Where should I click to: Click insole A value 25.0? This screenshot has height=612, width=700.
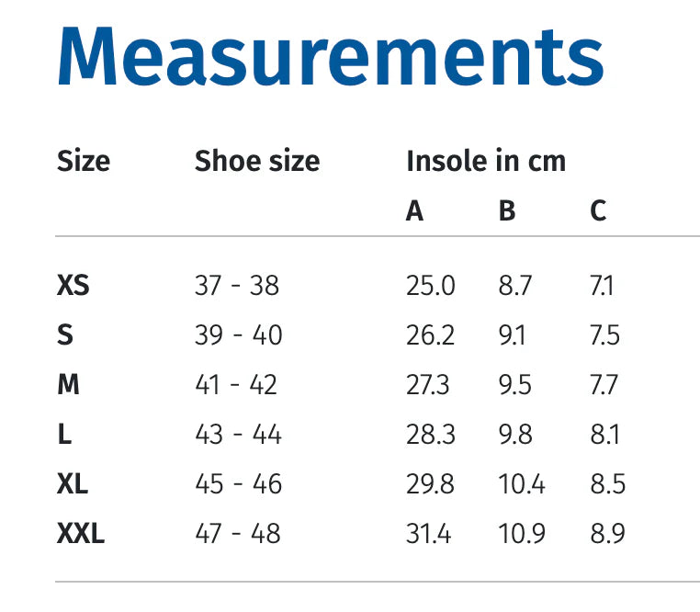430,286
